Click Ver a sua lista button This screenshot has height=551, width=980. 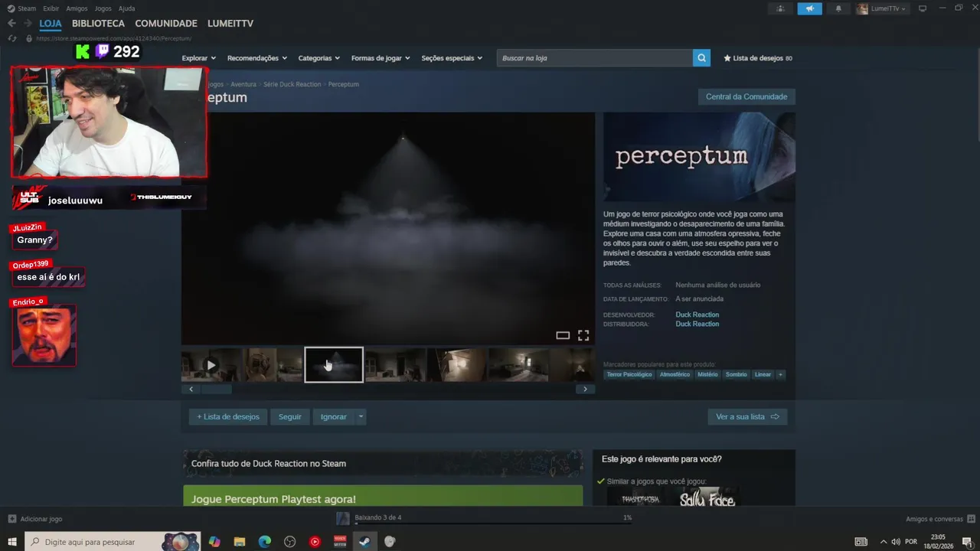tap(747, 417)
